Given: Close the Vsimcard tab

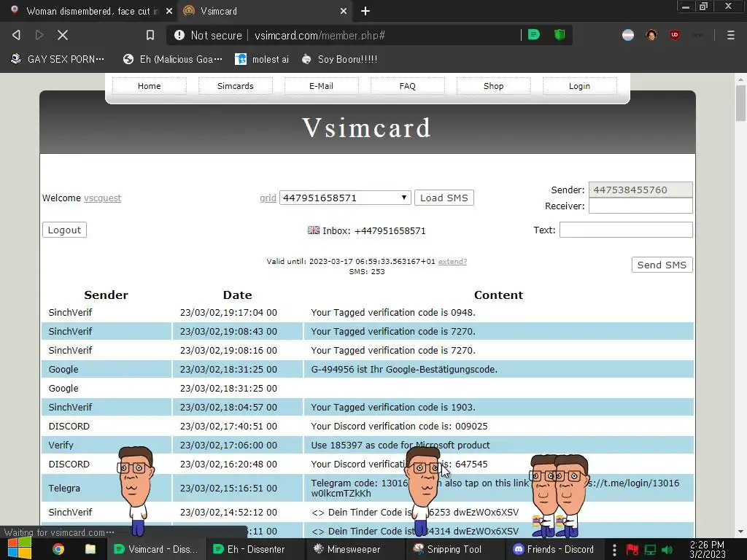Looking at the screenshot, I should click(x=344, y=11).
